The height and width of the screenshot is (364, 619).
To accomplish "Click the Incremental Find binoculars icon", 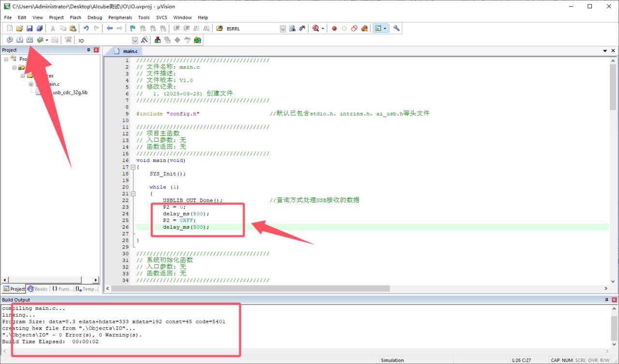I will 302,29.
